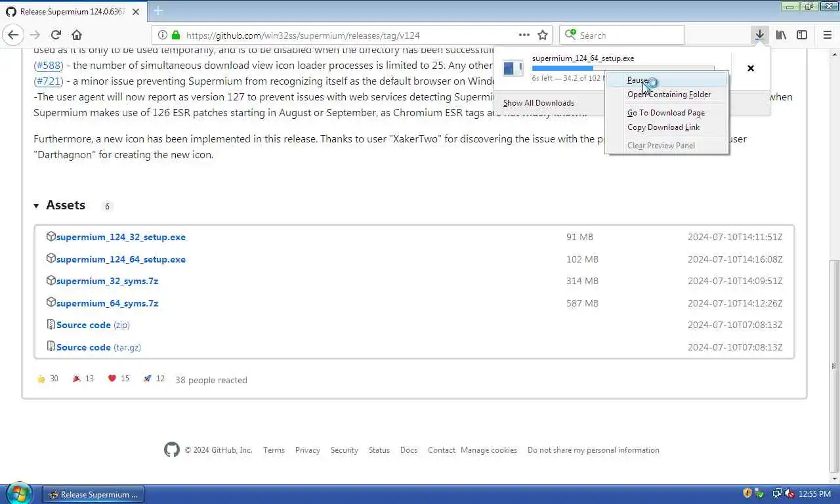Click the package icon beside supermium_32_syms.7z
This screenshot has height=504, width=840.
(x=51, y=280)
